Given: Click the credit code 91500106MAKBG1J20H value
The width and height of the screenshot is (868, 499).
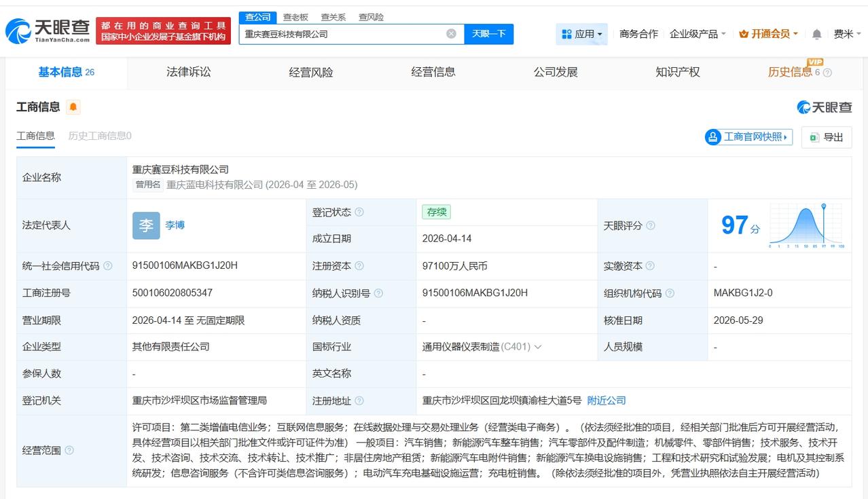Looking at the screenshot, I should coord(185,265).
